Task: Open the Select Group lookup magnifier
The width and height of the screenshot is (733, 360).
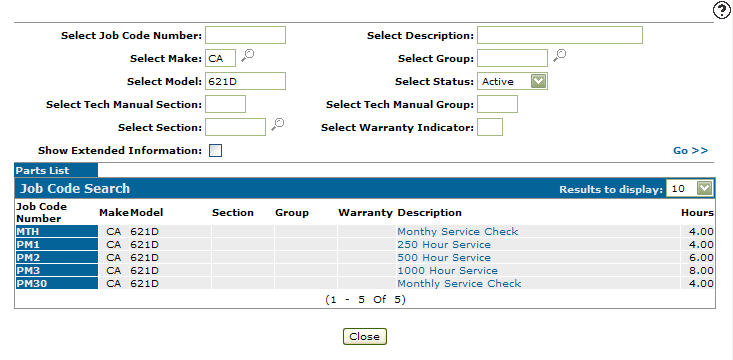Action: (x=560, y=56)
